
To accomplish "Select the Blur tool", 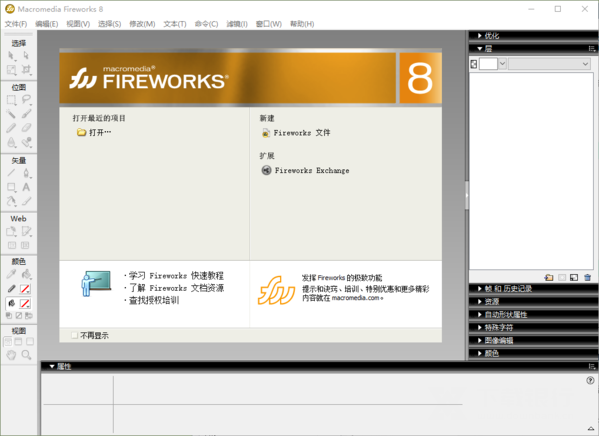I will tap(11, 143).
